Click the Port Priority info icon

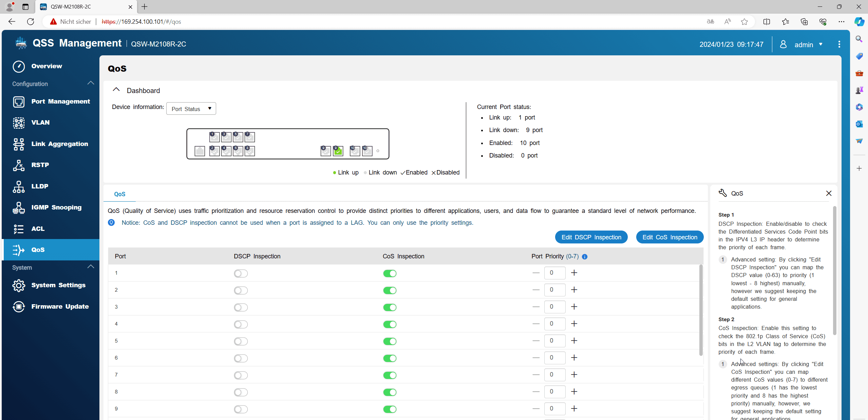(585, 257)
